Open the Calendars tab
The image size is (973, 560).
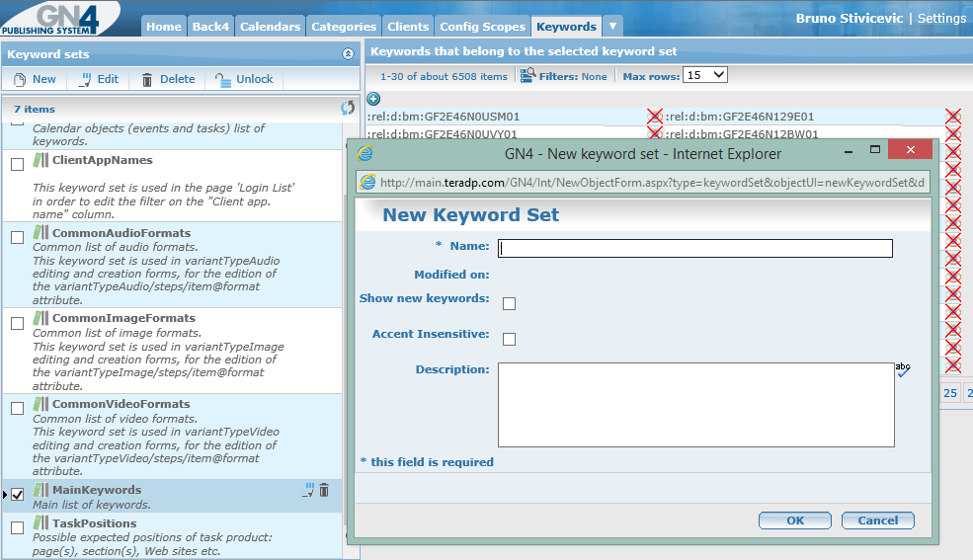pos(270,27)
